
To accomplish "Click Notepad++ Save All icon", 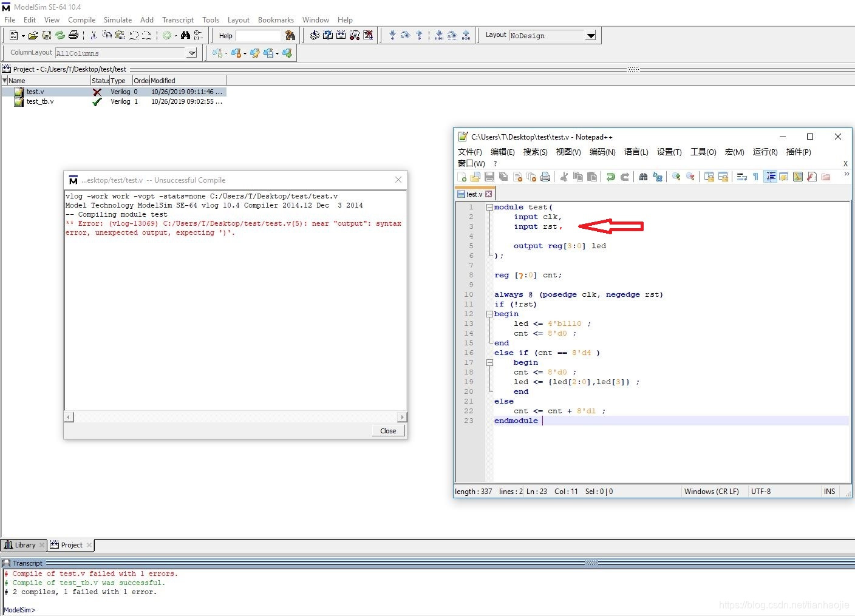I will (x=503, y=177).
